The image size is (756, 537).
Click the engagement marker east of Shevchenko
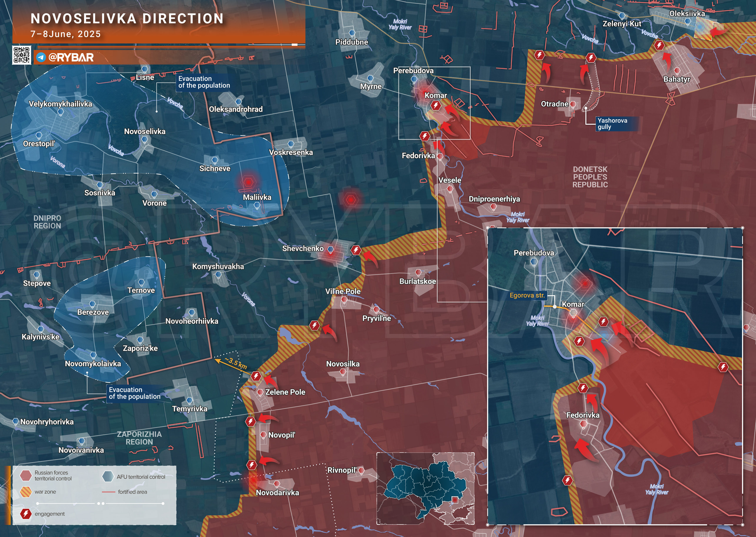356,250
